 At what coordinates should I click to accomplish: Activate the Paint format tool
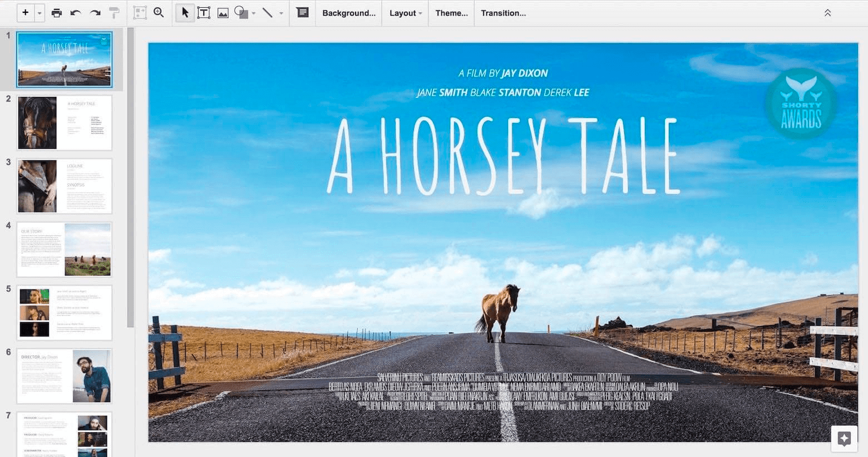[113, 12]
